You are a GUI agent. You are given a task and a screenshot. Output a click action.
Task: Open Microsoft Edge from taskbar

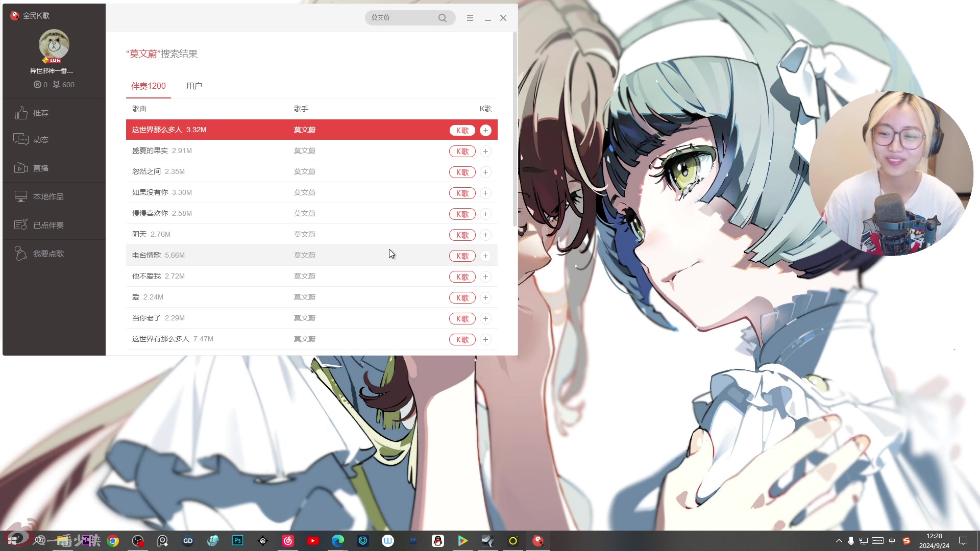(x=338, y=541)
